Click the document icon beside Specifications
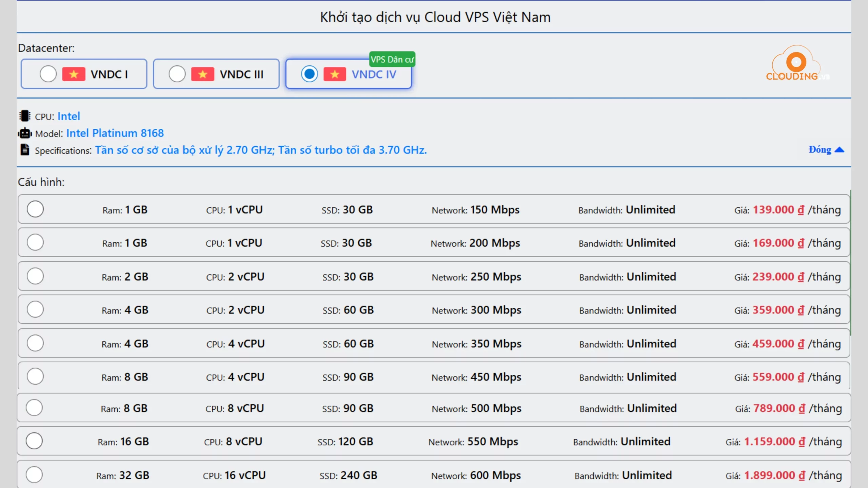The image size is (868, 488). click(x=24, y=149)
